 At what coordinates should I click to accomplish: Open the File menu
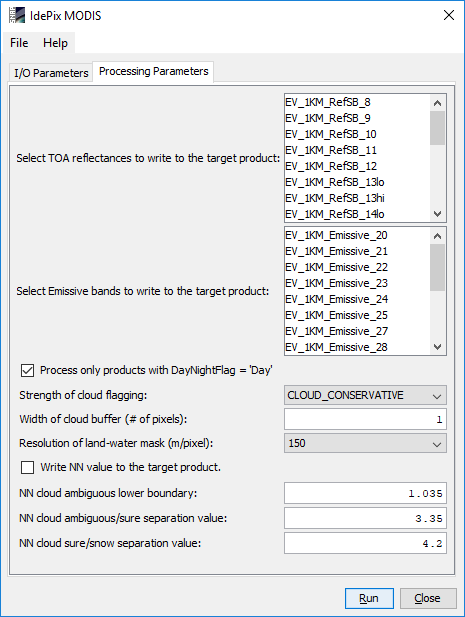(19, 42)
